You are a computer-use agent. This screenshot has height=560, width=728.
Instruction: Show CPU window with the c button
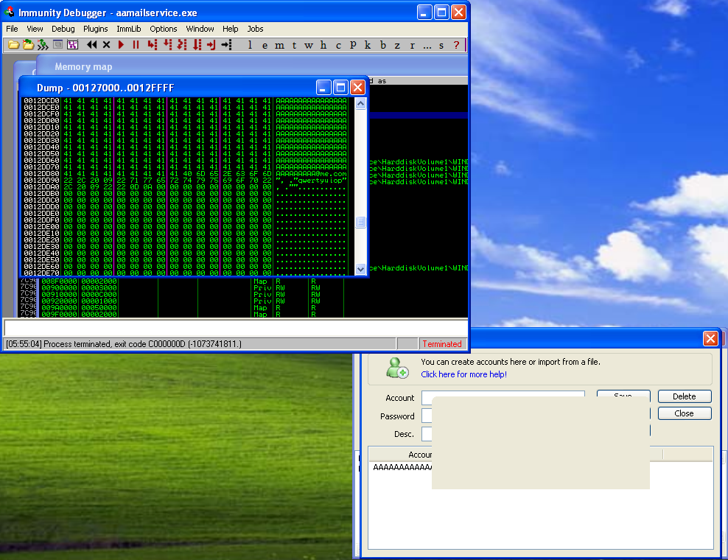(x=338, y=45)
